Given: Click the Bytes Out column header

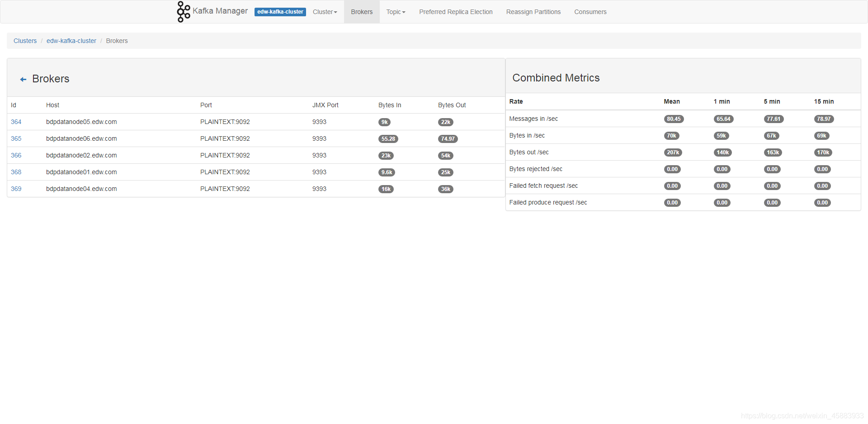Looking at the screenshot, I should [x=452, y=105].
